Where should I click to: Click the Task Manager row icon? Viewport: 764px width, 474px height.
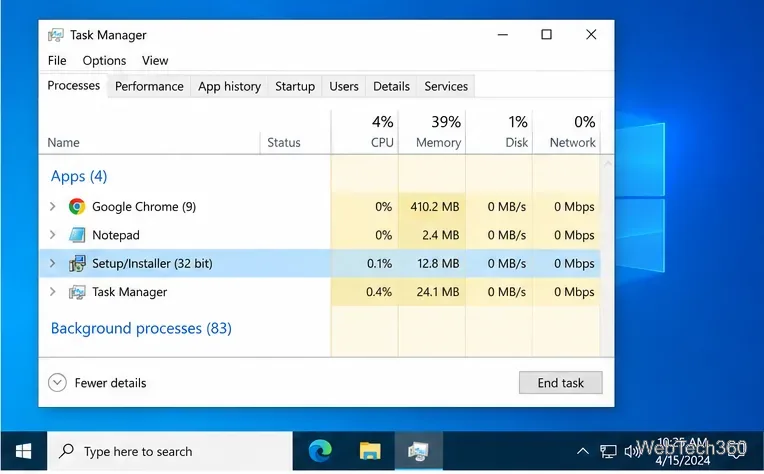(x=76, y=292)
